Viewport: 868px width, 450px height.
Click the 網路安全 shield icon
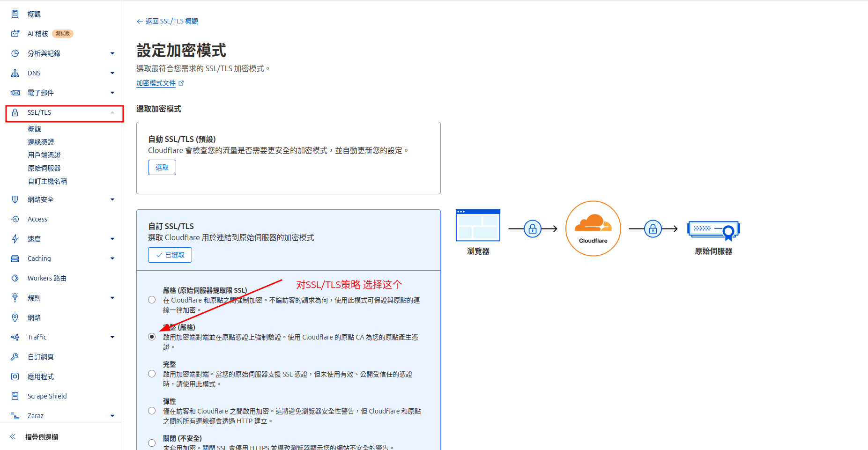(x=15, y=199)
